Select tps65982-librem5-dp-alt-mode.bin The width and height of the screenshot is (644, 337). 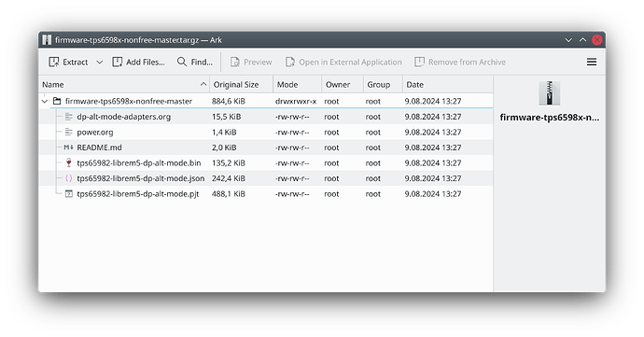139,163
